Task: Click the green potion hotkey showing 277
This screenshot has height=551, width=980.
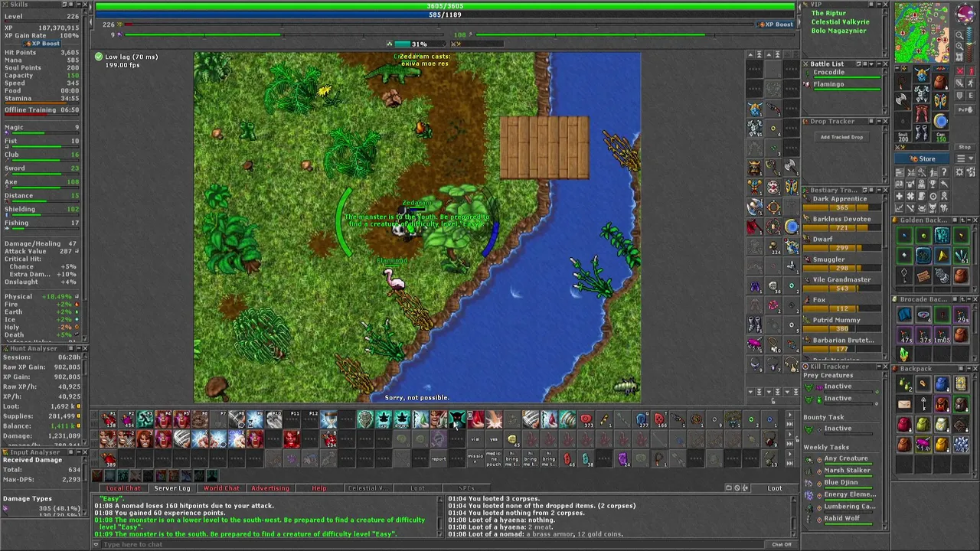Action: 642,419
